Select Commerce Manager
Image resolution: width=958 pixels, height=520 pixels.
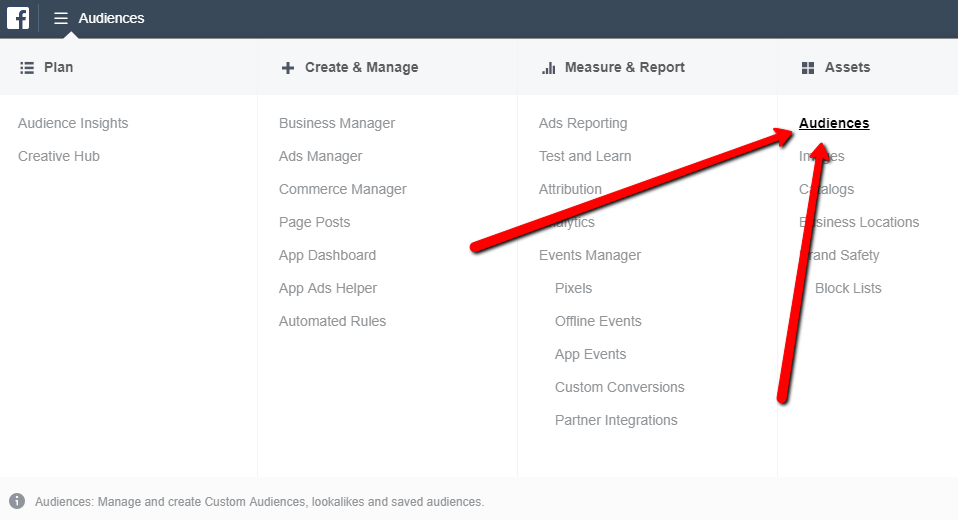tap(342, 189)
